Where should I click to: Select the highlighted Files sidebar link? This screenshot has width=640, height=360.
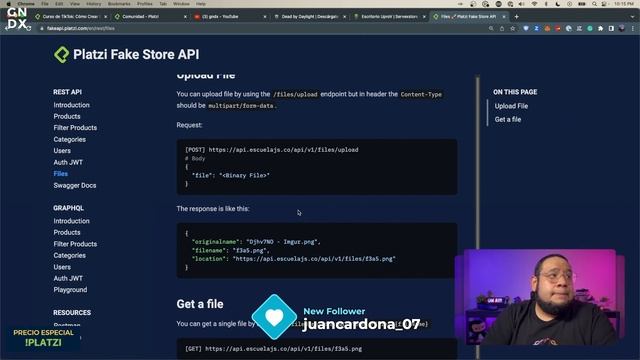[60, 174]
